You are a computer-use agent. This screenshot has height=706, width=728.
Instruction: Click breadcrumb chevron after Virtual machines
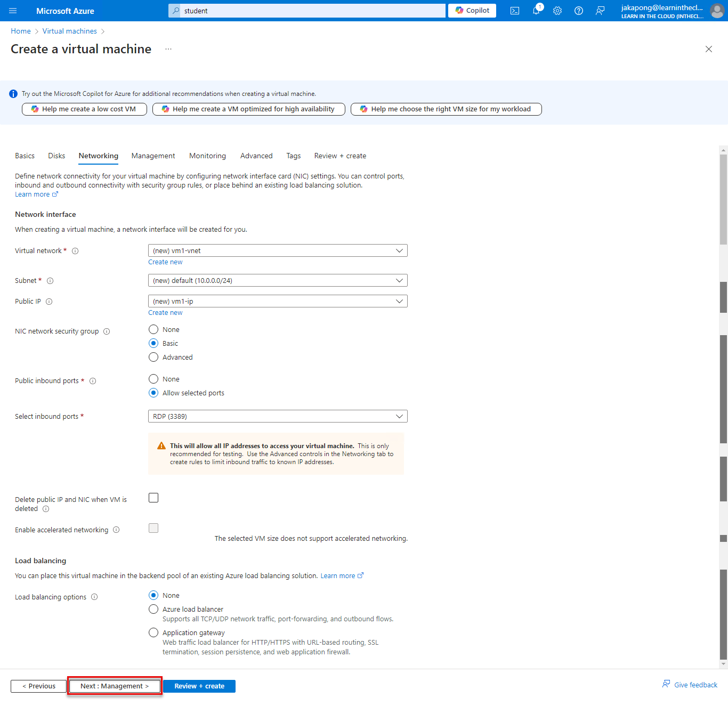(103, 31)
